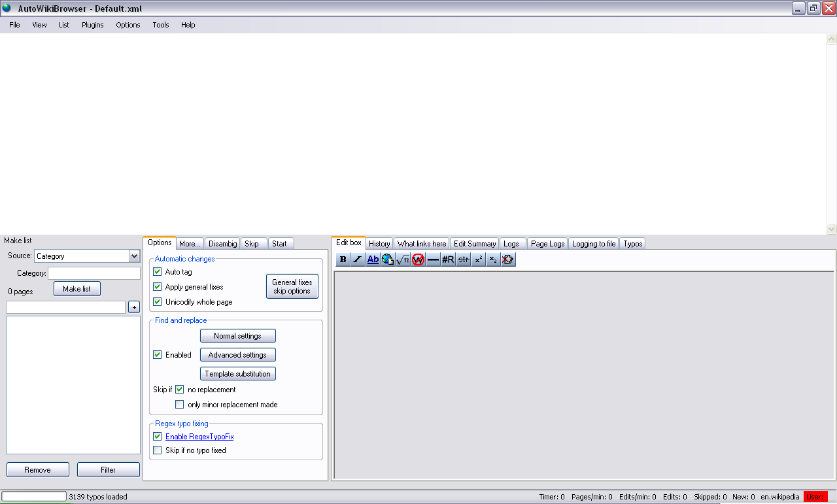This screenshot has height=504, width=837.
Task: Insert math formula with the square root icon
Action: 403,260
